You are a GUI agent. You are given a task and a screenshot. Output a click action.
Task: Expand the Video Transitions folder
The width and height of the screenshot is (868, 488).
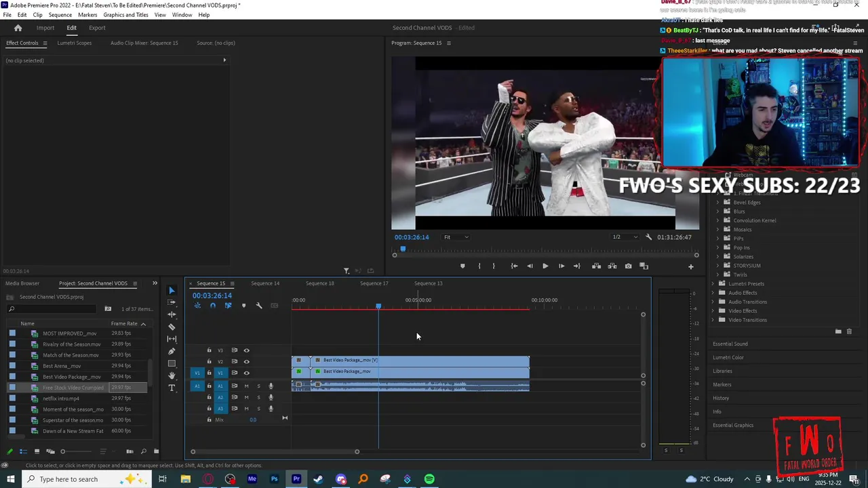coord(713,320)
